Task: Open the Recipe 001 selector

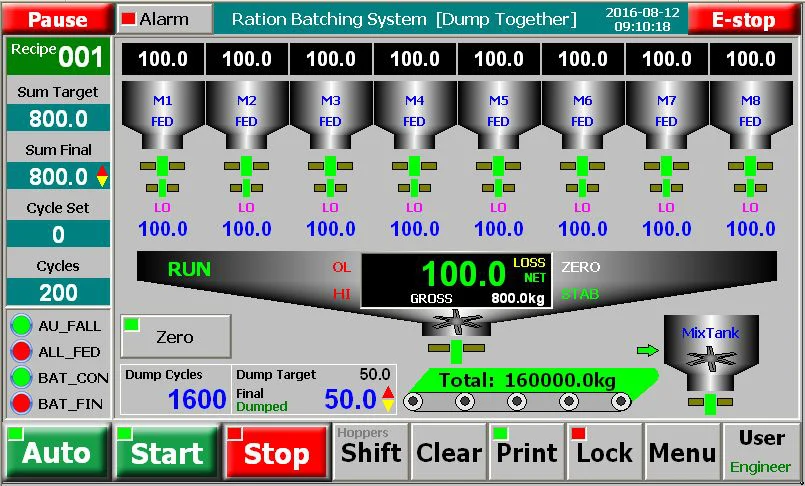Action: [58, 56]
